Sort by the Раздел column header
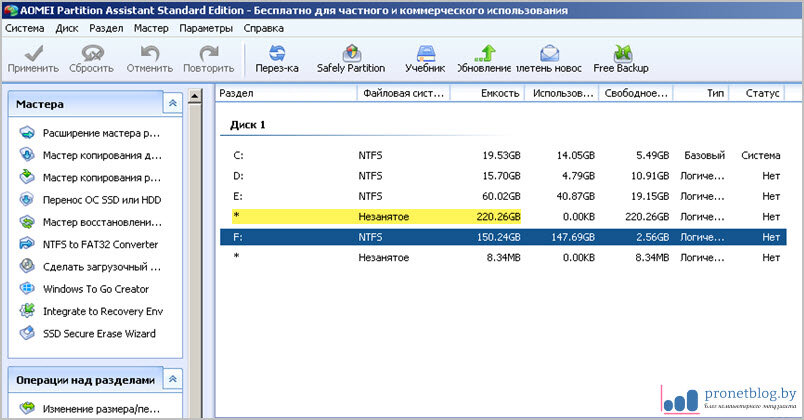The height and width of the screenshot is (420, 804). pos(286,93)
